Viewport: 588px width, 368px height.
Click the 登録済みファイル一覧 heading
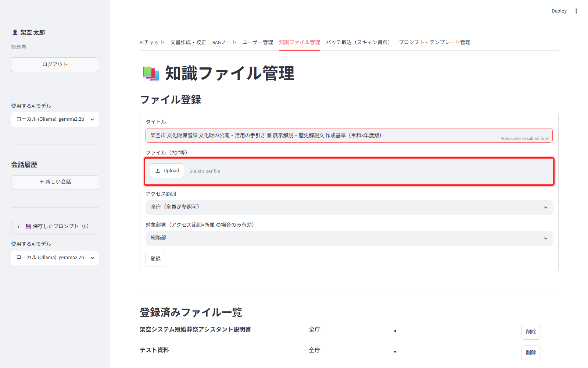(x=191, y=312)
